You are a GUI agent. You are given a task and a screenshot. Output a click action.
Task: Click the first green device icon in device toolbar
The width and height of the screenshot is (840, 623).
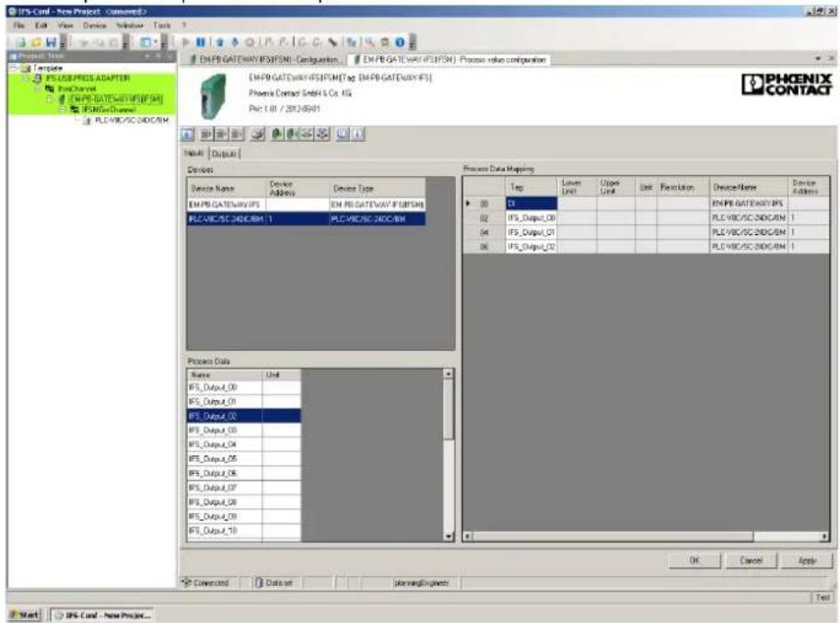pyautogui.click(x=277, y=134)
